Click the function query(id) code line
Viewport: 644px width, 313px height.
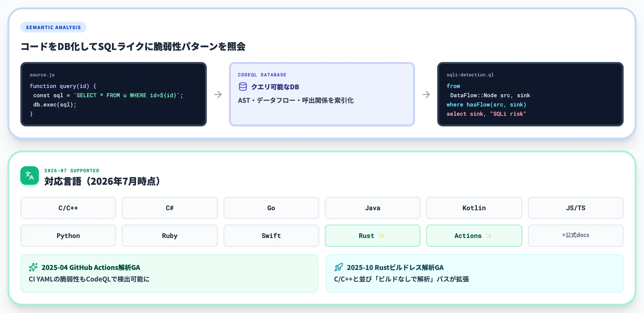63,86
